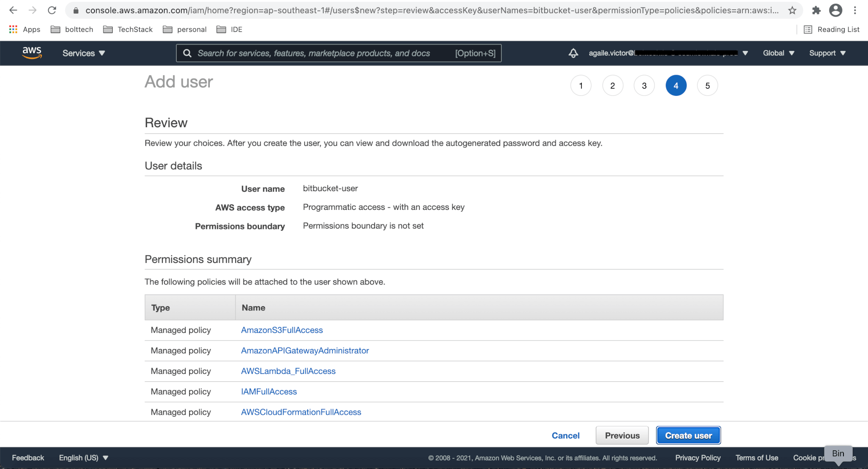
Task: Click the browser reload icon
Action: point(52,10)
